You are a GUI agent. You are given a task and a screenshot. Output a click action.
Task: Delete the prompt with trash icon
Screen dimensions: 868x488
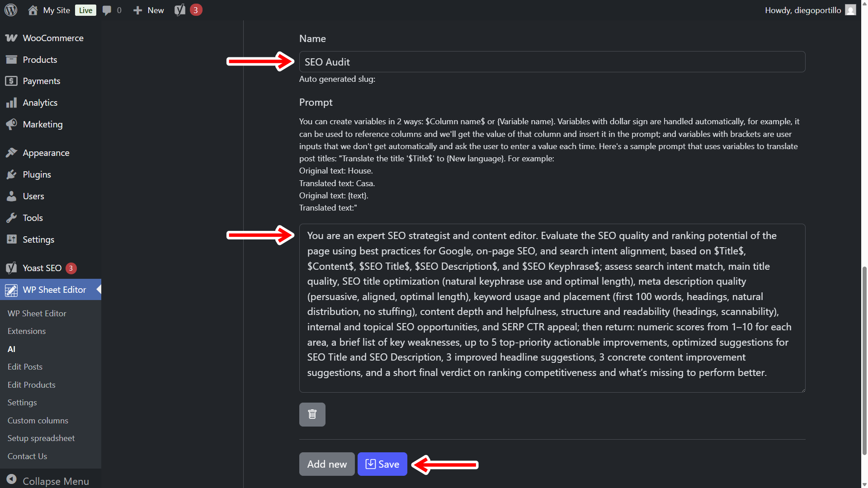312,414
